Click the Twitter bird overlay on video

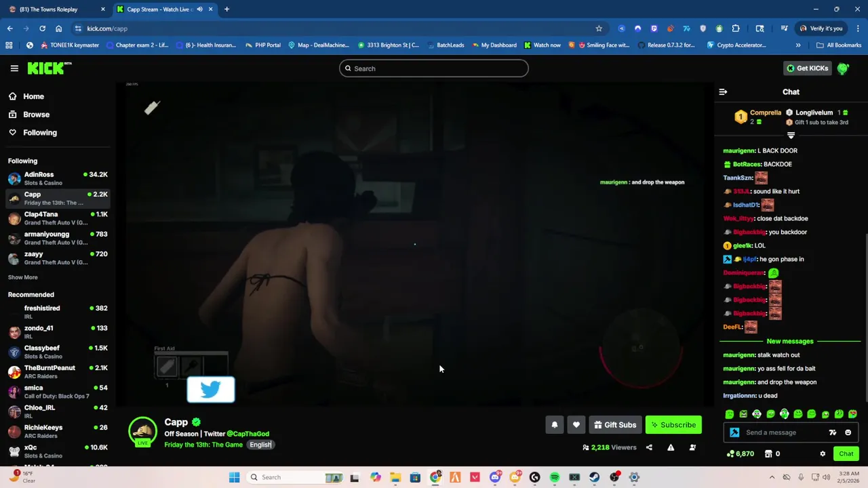211,390
